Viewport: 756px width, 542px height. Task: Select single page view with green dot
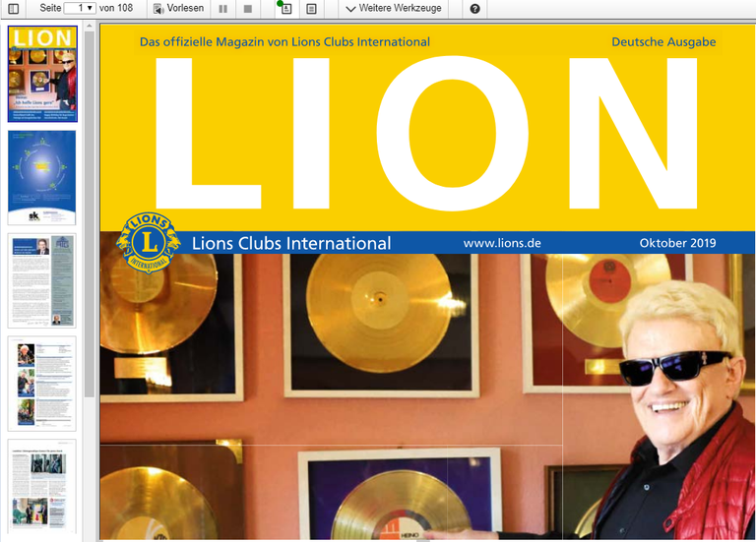(x=285, y=8)
